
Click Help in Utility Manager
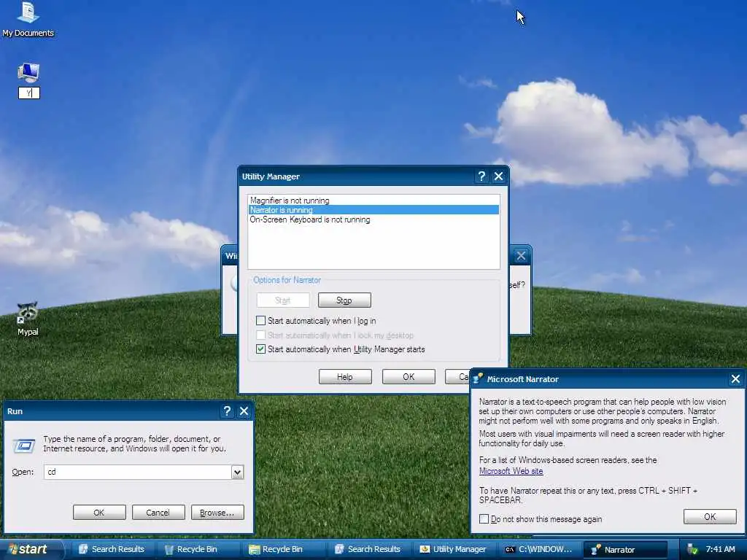pyautogui.click(x=345, y=377)
